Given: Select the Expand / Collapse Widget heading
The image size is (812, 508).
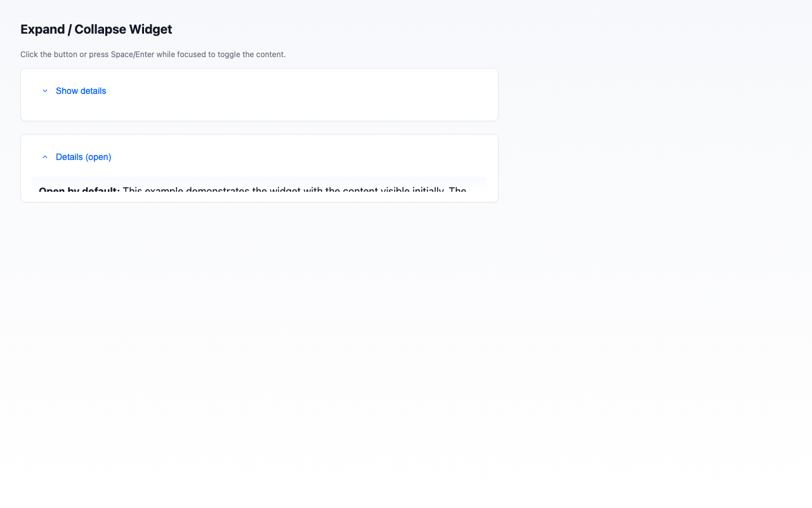Looking at the screenshot, I should click(x=96, y=29).
